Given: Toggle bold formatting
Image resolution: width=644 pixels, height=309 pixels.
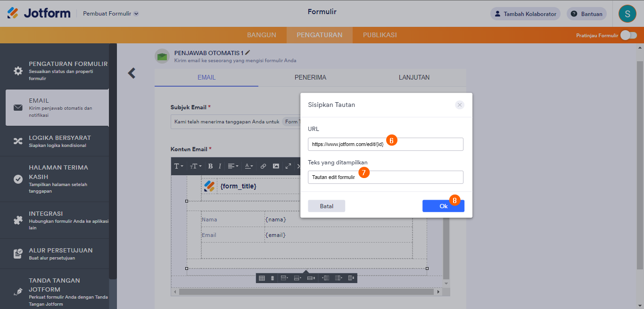Looking at the screenshot, I should (210, 166).
